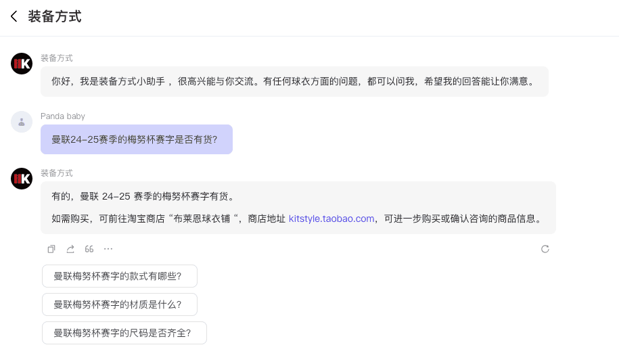Copy the assistant's reply

(x=51, y=249)
